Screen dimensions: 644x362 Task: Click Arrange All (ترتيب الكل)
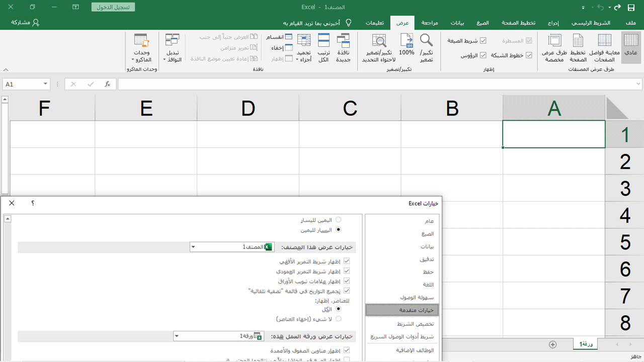[324, 48]
